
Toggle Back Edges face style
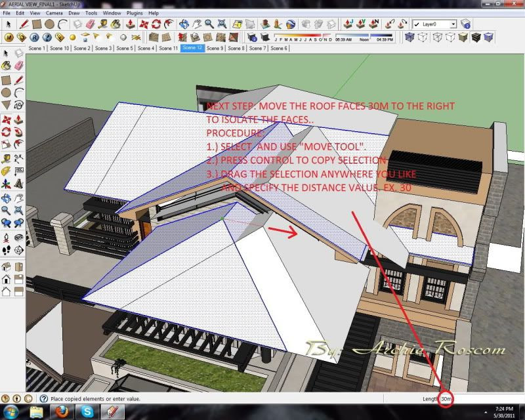point(423,37)
